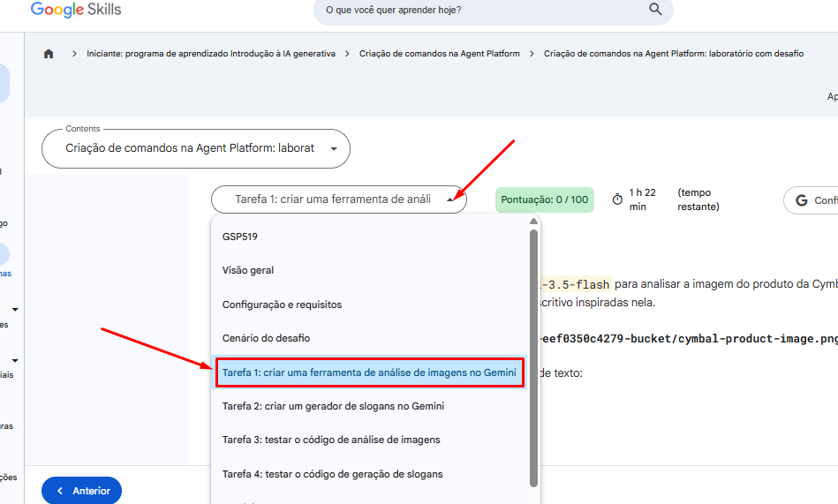
Task: Open the Contents dropdown selector
Action: click(x=196, y=148)
